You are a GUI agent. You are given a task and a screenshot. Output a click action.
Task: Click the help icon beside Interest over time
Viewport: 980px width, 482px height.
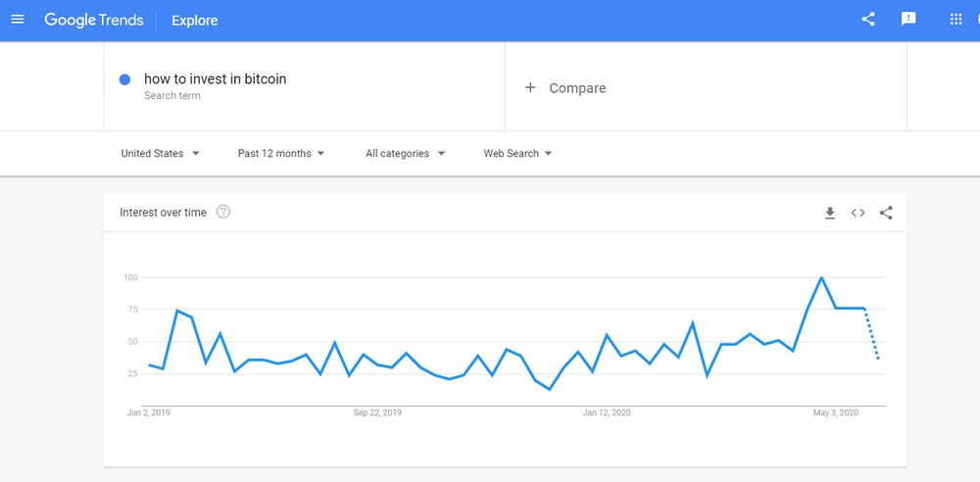click(x=223, y=212)
